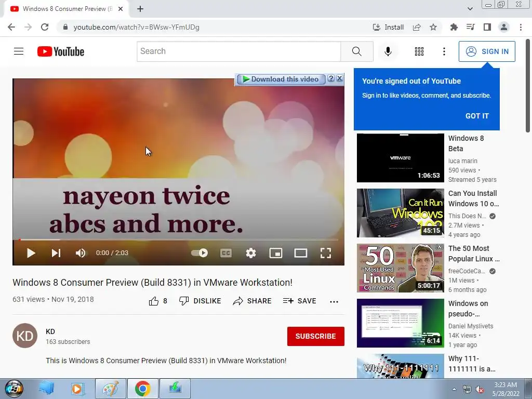Viewport: 532px width, 399px height.
Task: Open the KD channel avatar
Action: coord(25,336)
